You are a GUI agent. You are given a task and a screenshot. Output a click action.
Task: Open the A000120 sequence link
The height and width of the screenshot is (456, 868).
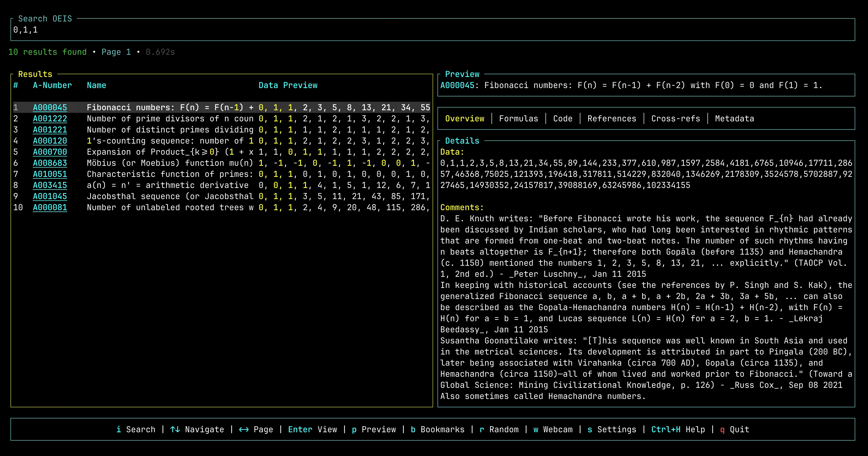(50, 141)
